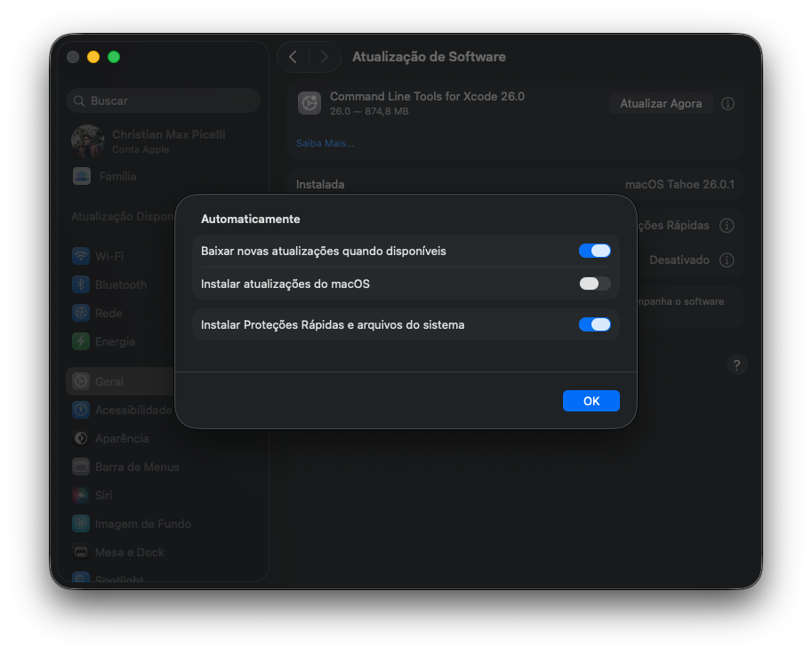Open the Saiba Mais link
The image size is (812, 655).
pos(325,143)
